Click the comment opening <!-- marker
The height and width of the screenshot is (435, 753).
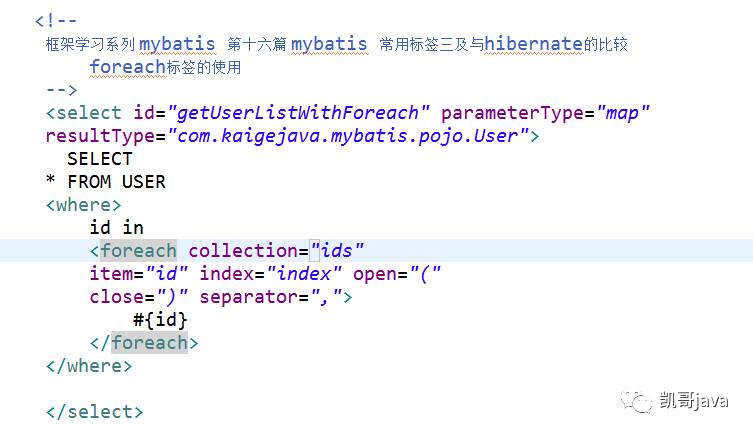click(55, 19)
